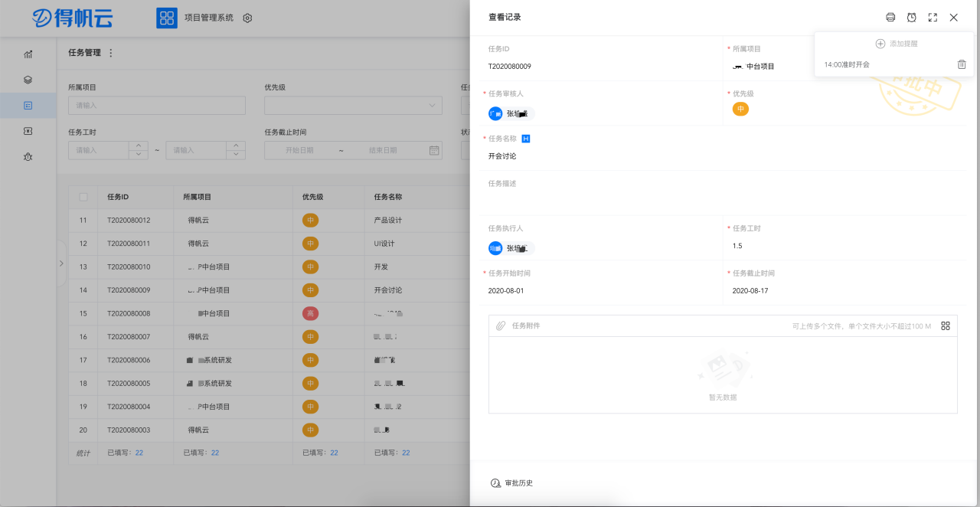Increase the minimum 任务工时 stepper value
This screenshot has width=980, height=507.
coord(138,146)
